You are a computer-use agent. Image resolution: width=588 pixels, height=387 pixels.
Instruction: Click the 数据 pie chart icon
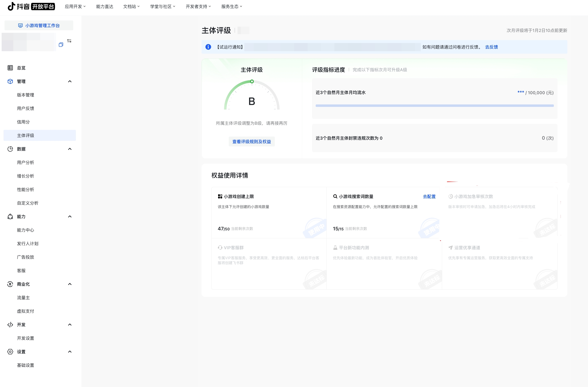point(10,149)
